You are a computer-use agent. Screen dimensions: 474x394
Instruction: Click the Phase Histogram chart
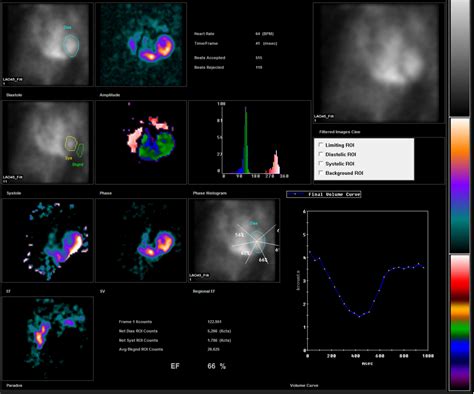point(250,142)
